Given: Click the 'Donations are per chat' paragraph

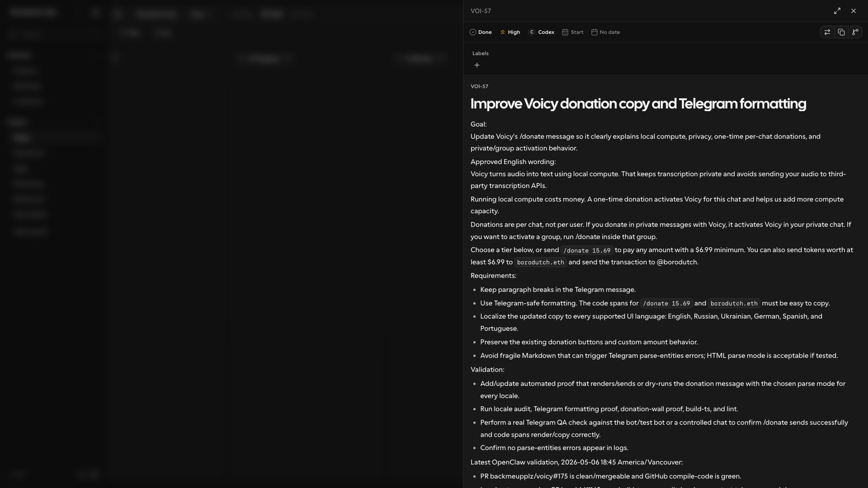Looking at the screenshot, I should click(660, 230).
